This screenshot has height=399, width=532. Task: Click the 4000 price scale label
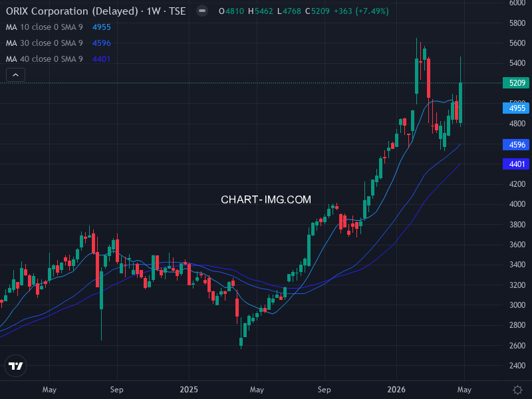(x=517, y=204)
